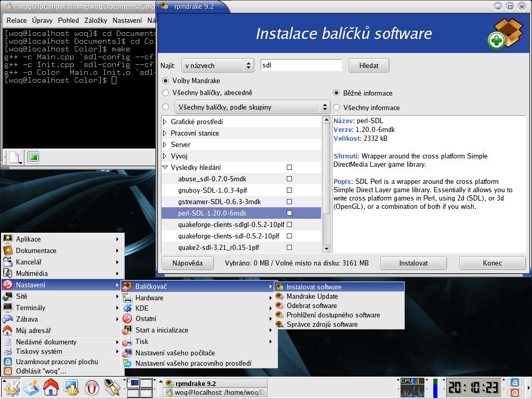
Task: Click the Ostatní submenu icon
Action: (x=127, y=318)
